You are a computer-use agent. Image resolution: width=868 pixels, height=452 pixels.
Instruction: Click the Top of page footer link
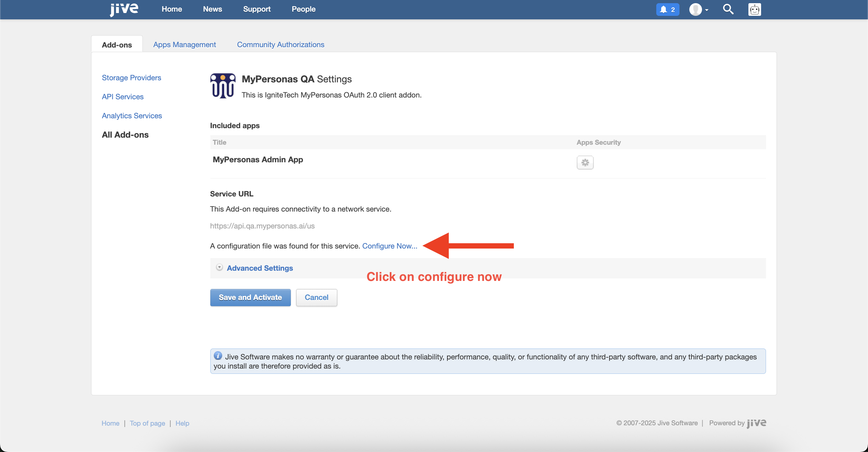pos(147,423)
